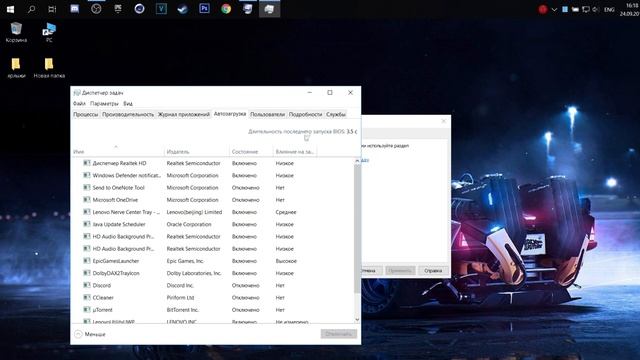Launch OBS Studio from the taskbar
The width and height of the screenshot is (640, 360).
(96, 9)
